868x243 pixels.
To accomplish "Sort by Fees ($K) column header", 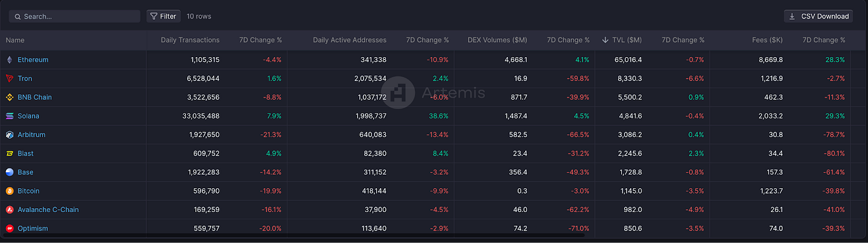I will (x=767, y=40).
